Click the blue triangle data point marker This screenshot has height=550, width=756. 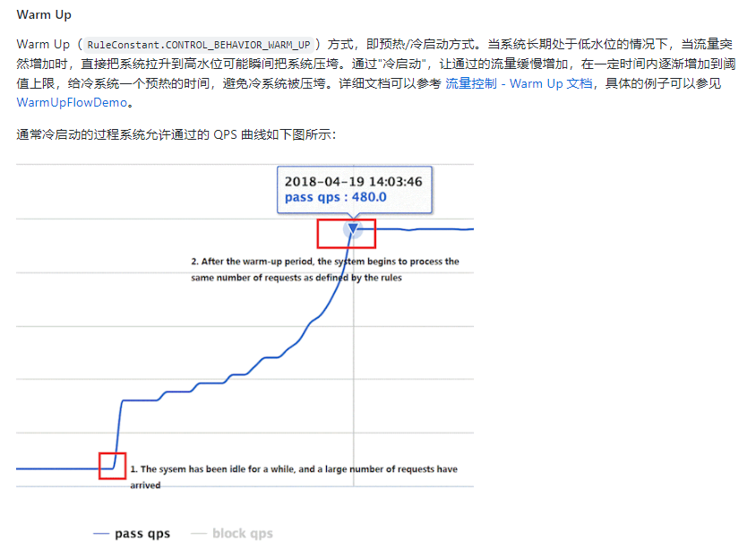pyautogui.click(x=353, y=228)
